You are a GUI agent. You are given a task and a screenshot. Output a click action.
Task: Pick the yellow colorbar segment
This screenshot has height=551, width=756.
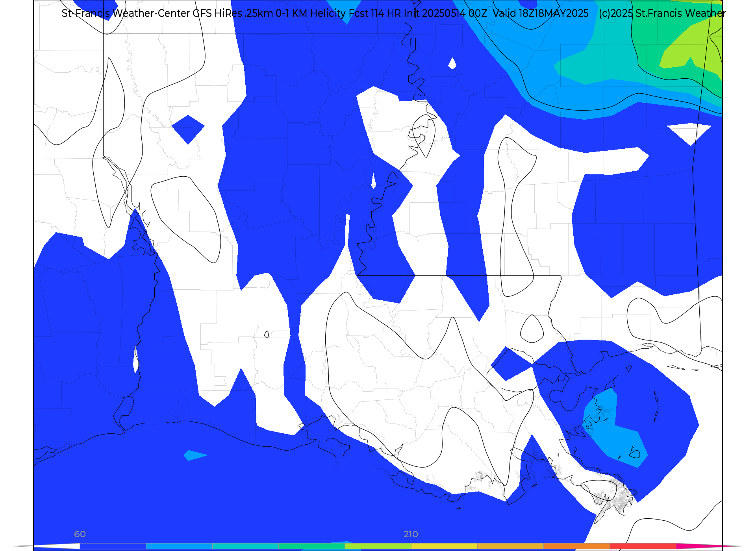(x=444, y=546)
